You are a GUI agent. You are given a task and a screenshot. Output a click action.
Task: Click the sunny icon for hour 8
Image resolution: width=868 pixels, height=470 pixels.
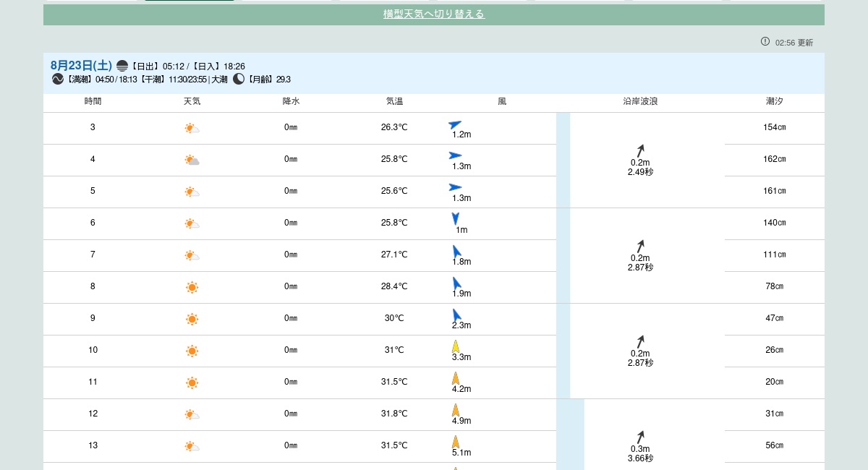(192, 288)
